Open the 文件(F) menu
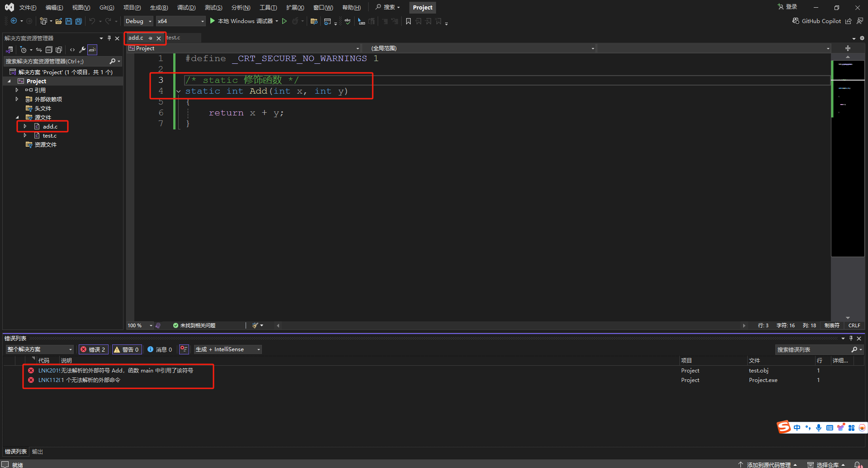This screenshot has width=868, height=468. click(x=28, y=7)
